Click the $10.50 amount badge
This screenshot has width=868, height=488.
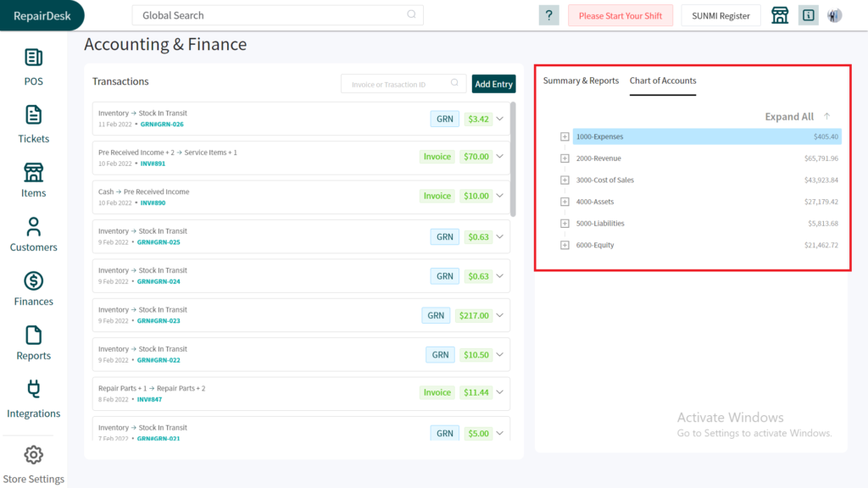tap(476, 355)
